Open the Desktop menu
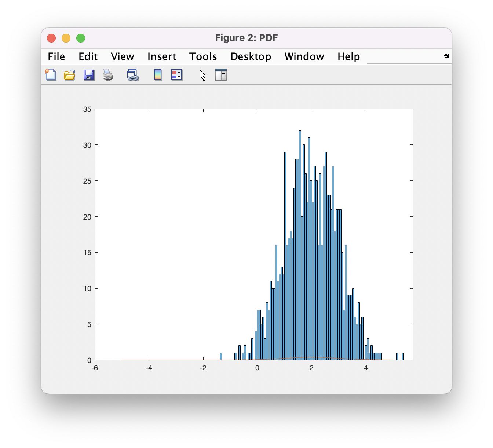This screenshot has height=448, width=493. click(251, 56)
